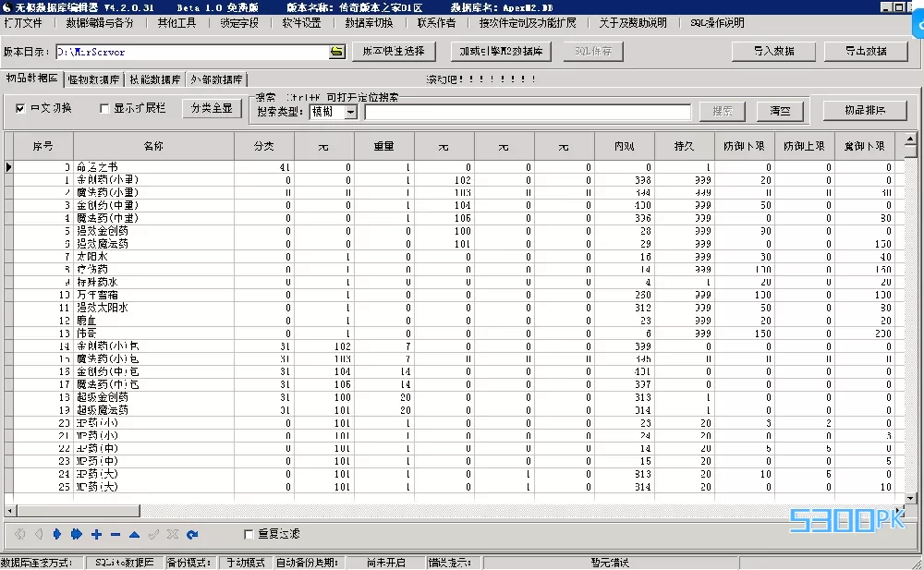The image size is (924, 570).
Task: Open the 关于及赞助说明 menu
Action: click(633, 23)
